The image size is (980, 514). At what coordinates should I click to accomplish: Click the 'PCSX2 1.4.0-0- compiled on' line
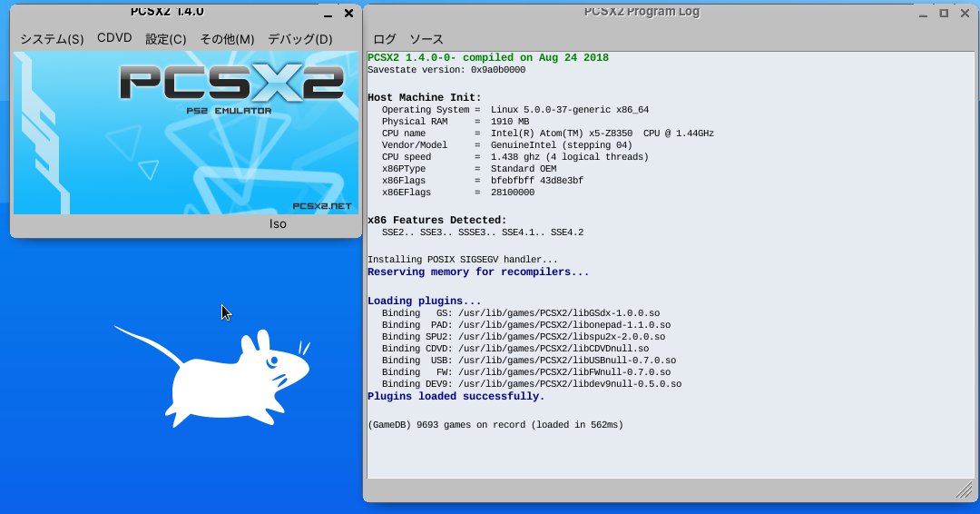click(488, 57)
